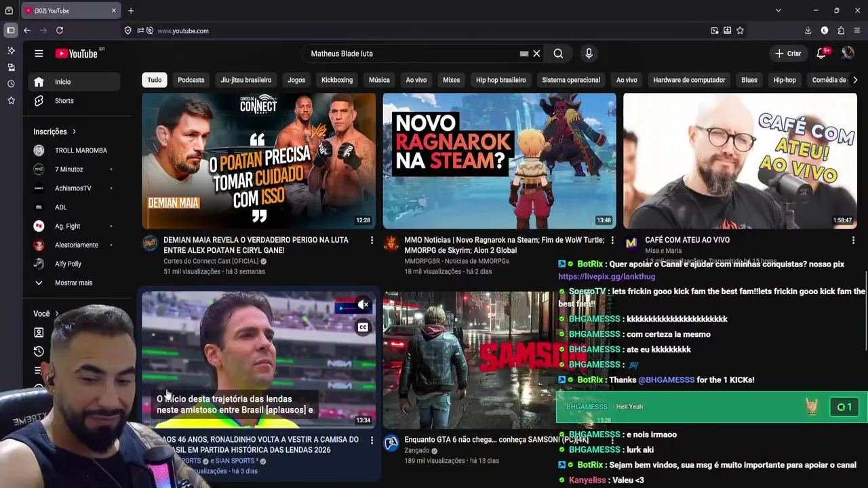Open the Zangado channel avatar
Screen dimensions: 868x488
tap(391, 443)
